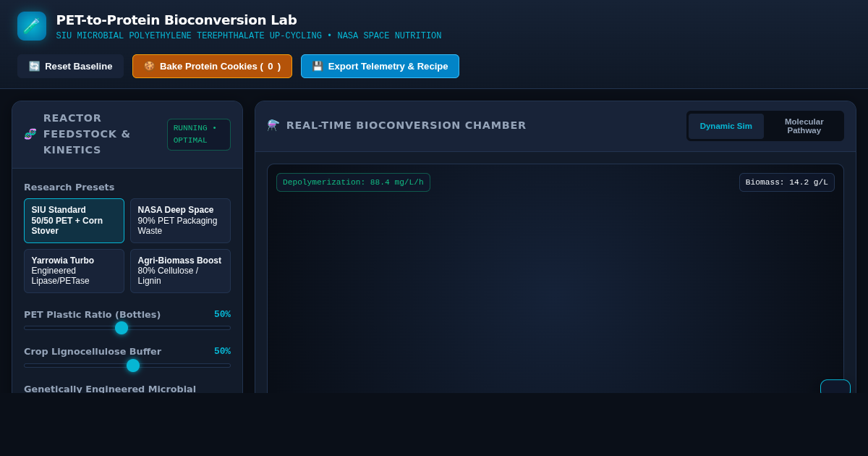Apply the Yarrowia Turbo preset
Viewport: 868px width, 456px height.
(x=74, y=271)
